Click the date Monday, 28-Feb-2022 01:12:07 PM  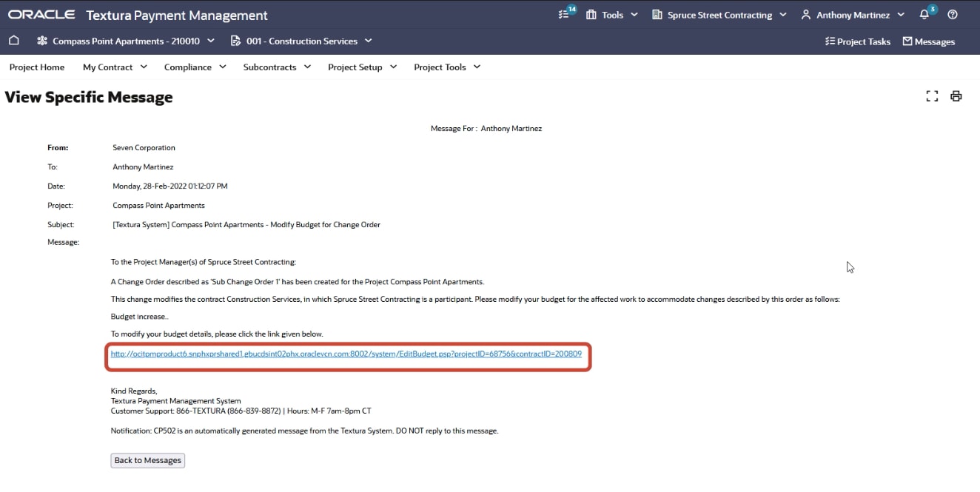(170, 186)
